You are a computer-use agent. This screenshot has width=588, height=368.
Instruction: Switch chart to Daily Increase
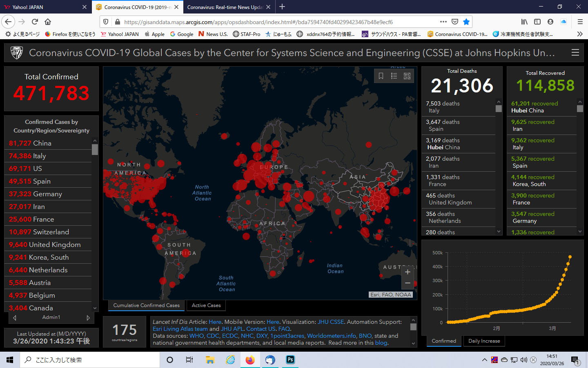[484, 341]
